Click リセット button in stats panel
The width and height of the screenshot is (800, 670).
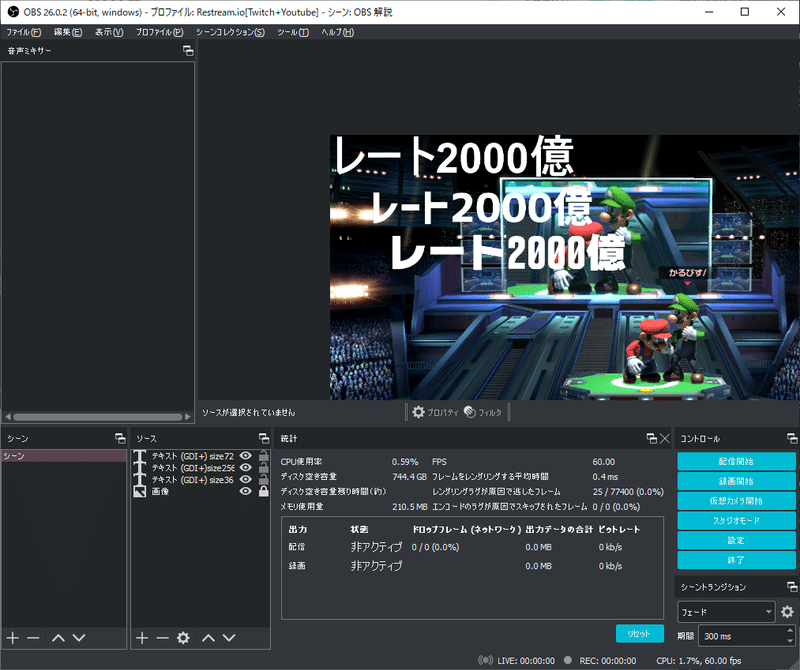pos(640,633)
